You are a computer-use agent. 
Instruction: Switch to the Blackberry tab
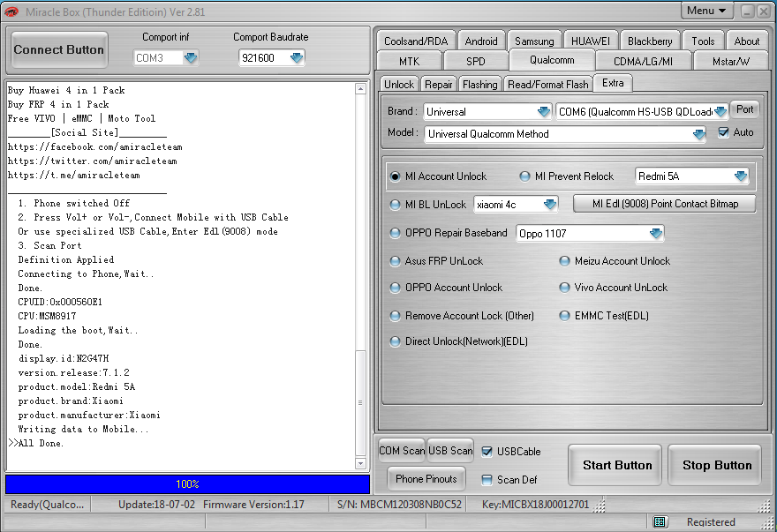click(650, 41)
